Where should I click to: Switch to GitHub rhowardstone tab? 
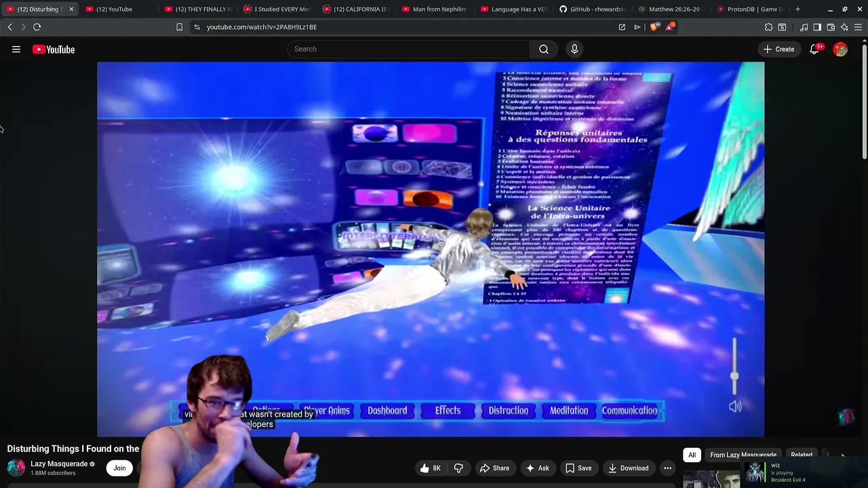click(593, 9)
